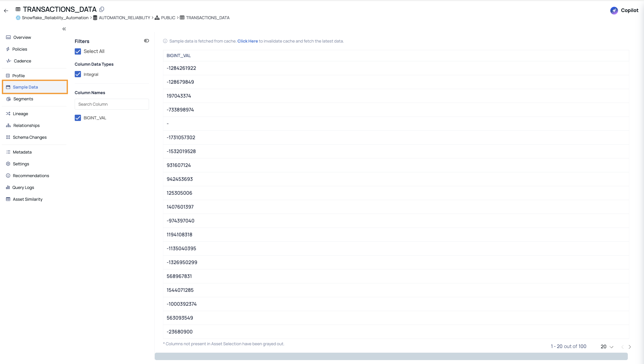Screen dimensions: 644x364
Task: Select the cell value 1407601397
Action: [180, 207]
